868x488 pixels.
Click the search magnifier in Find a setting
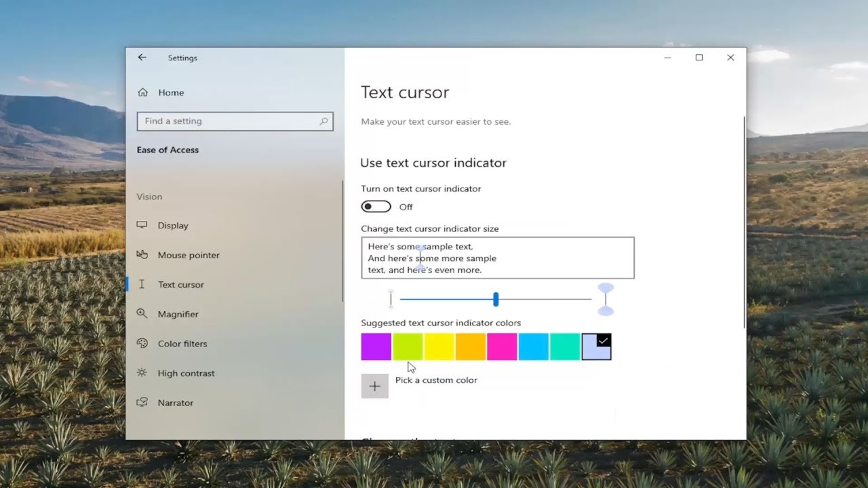pyautogui.click(x=323, y=121)
